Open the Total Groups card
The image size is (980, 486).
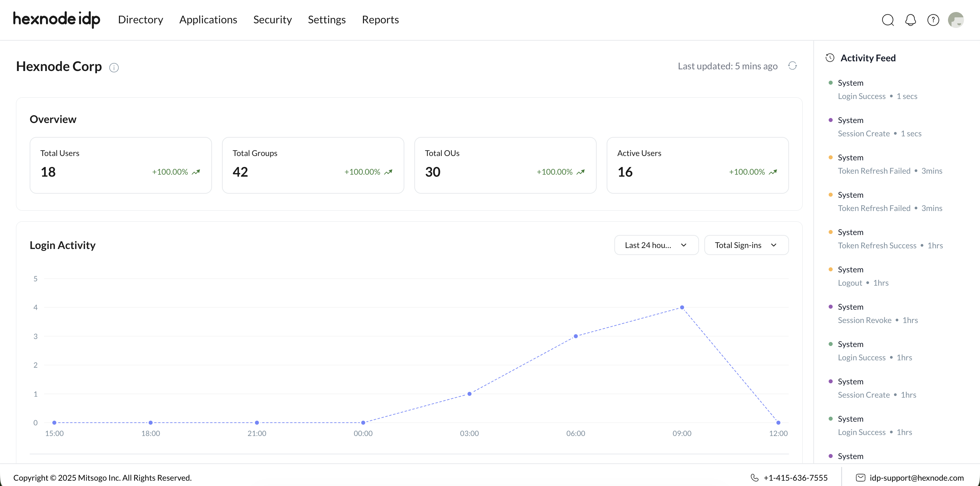pyautogui.click(x=313, y=165)
